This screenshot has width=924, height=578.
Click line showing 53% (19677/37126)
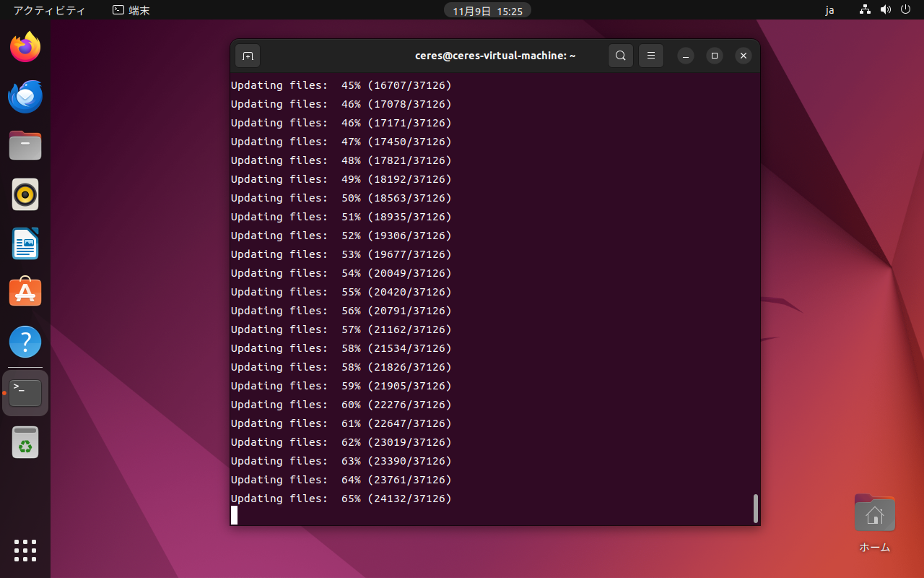coord(341,254)
